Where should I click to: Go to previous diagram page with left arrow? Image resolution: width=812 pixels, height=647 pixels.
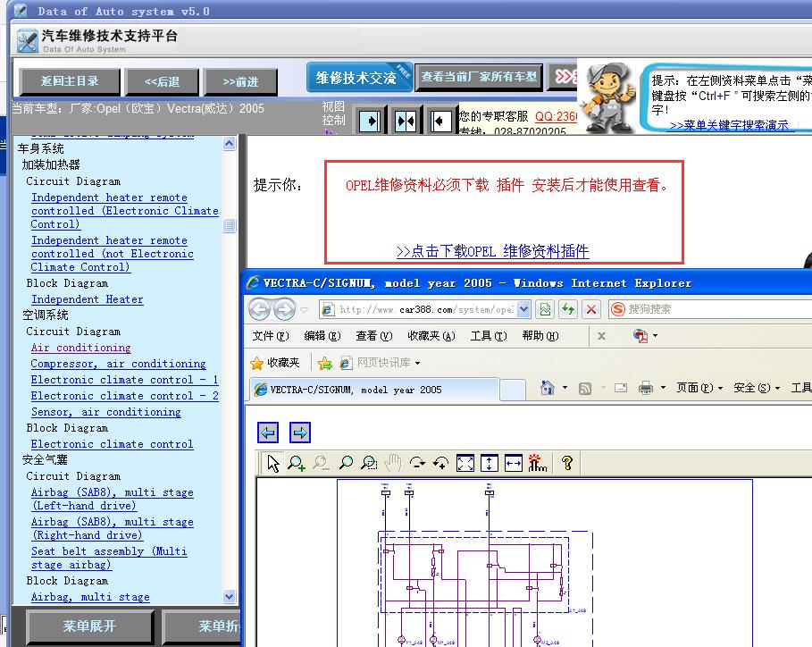tap(268, 433)
